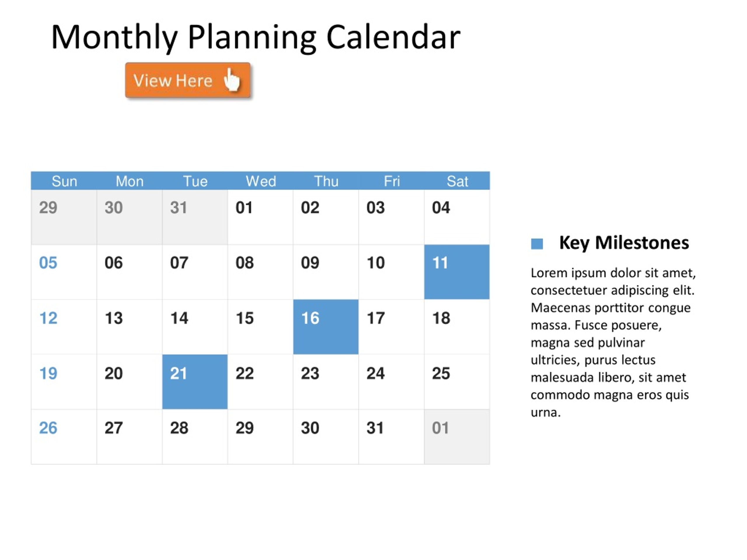The image size is (747, 560).
Task: Select highlighted date 21 on Tuesday
Action: pos(195,382)
